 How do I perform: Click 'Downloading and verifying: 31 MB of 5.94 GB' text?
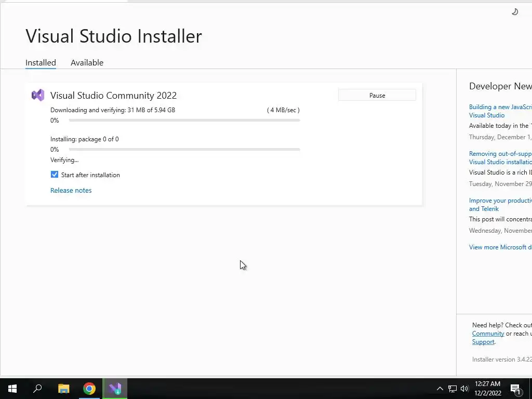(x=113, y=110)
